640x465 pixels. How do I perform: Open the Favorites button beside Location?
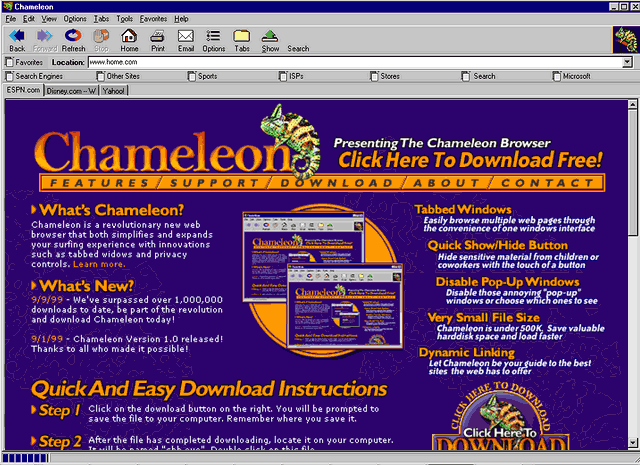pyautogui.click(x=24, y=62)
